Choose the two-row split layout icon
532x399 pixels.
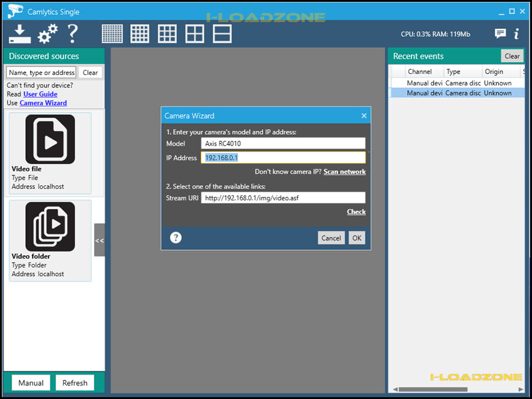[x=222, y=34]
